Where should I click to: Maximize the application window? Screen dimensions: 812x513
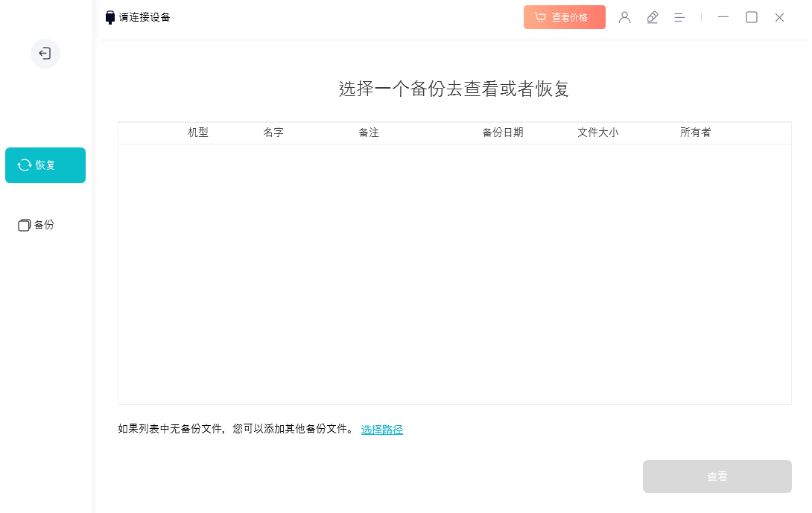pyautogui.click(x=752, y=17)
